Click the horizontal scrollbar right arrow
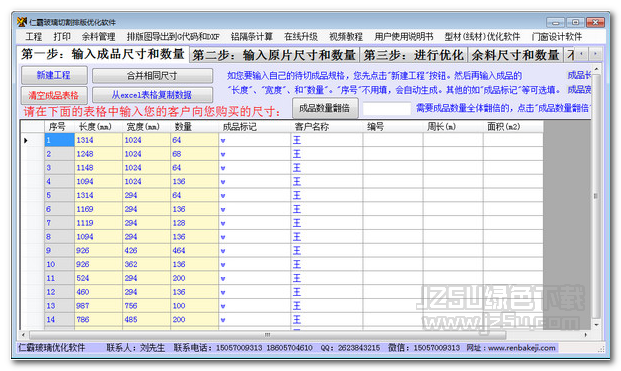The height and width of the screenshot is (371, 621). 586,335
